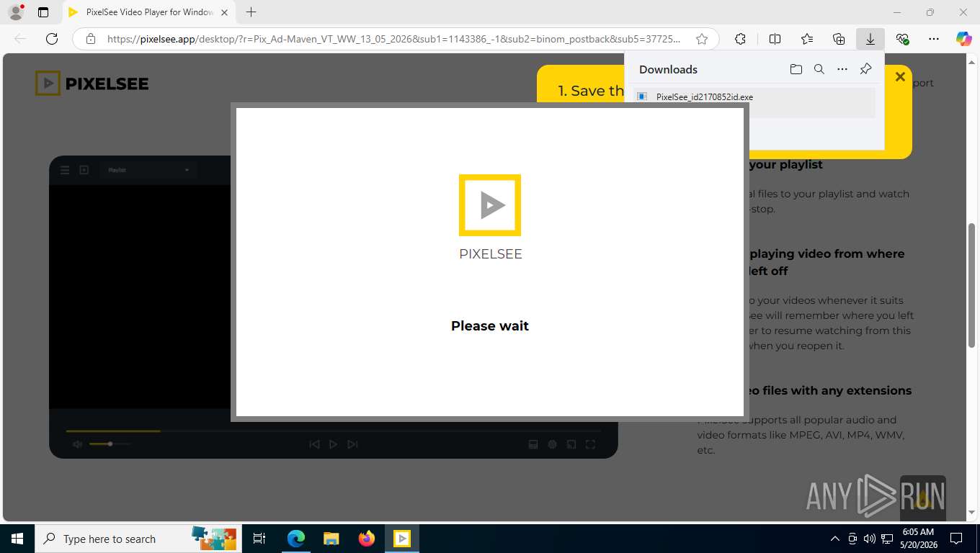
Task: Toggle split screen view
Action: coord(775,39)
